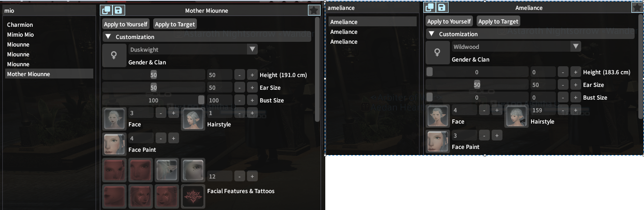Image resolution: width=644 pixels, height=210 pixels.
Task: Open Mother Miounne's face thumbnail picker
Action: pyautogui.click(x=114, y=119)
